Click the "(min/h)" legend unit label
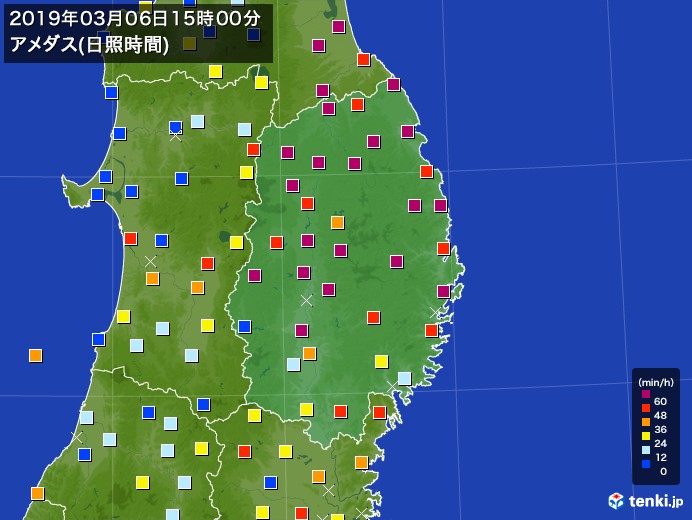Screen dimensions: 692x520 click(x=656, y=382)
